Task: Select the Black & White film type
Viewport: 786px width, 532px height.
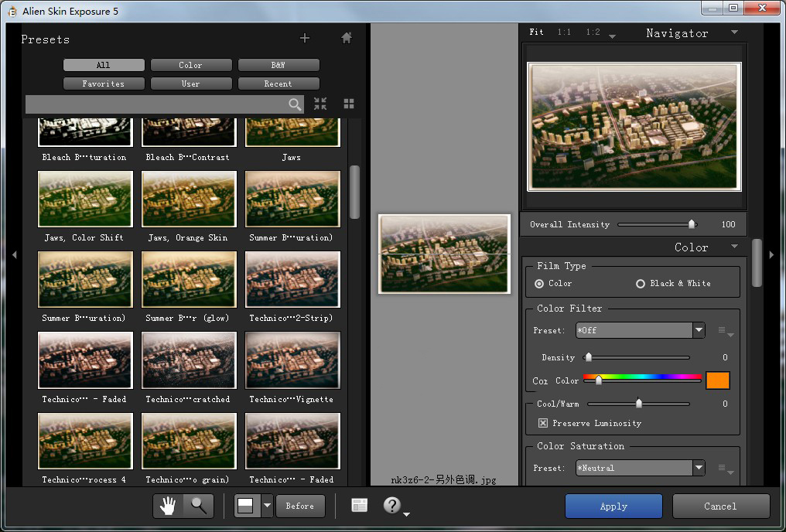Action: (x=640, y=284)
